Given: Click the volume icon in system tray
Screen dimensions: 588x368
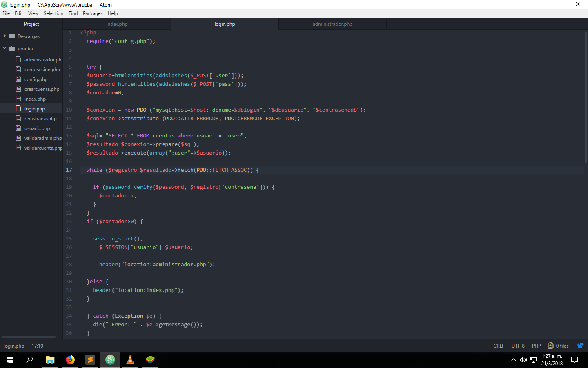Looking at the screenshot, I should (523, 360).
